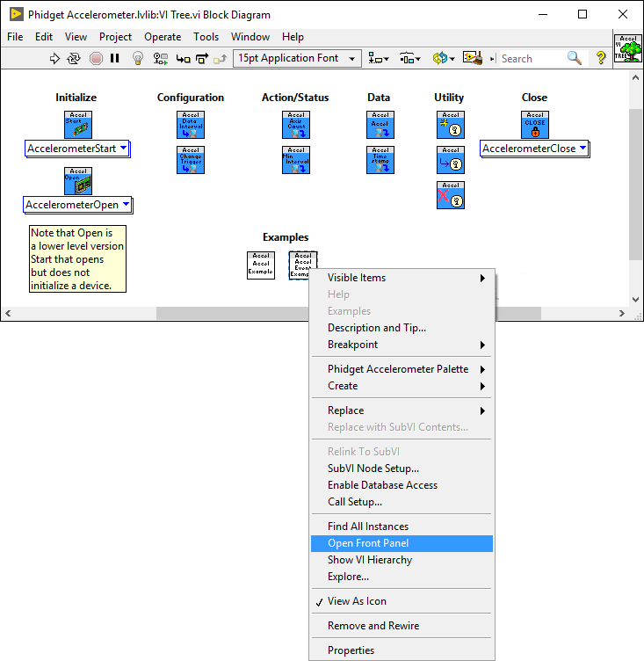Open the Distribute Objects dropdown
Image resolution: width=644 pixels, height=661 pixels.
[x=409, y=58]
